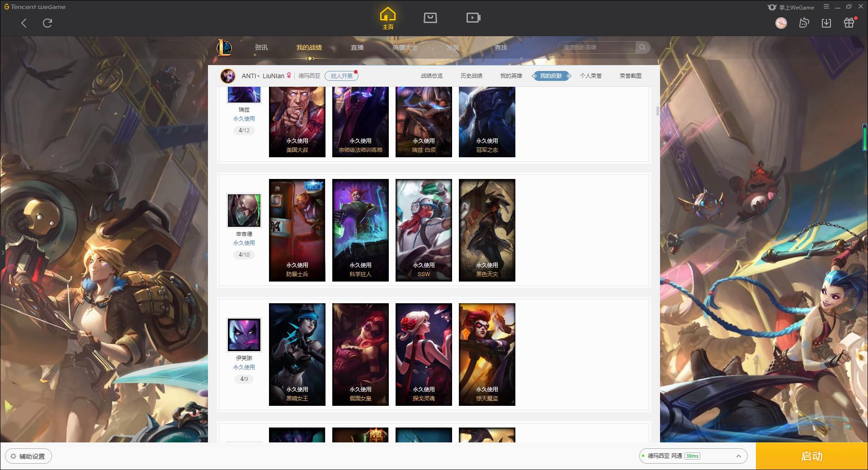Click the 找人开黑 button

341,76
